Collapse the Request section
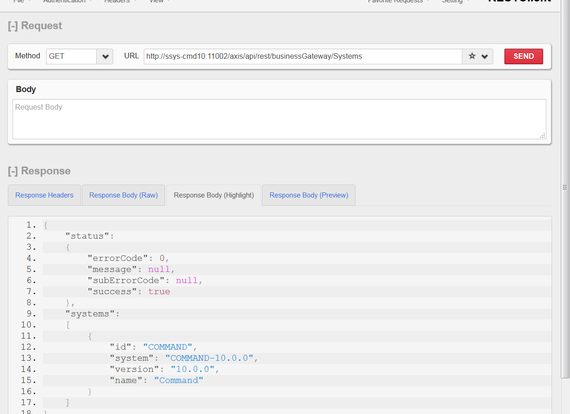The width and height of the screenshot is (570, 414). coord(13,26)
